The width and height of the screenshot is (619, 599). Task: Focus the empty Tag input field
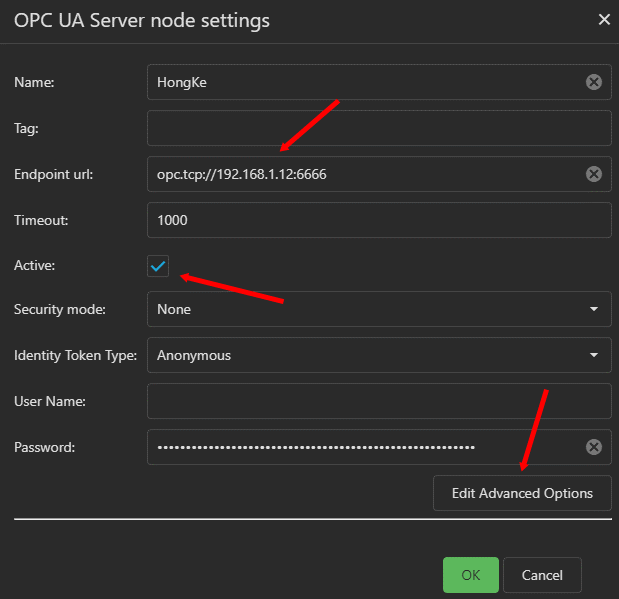(378, 128)
